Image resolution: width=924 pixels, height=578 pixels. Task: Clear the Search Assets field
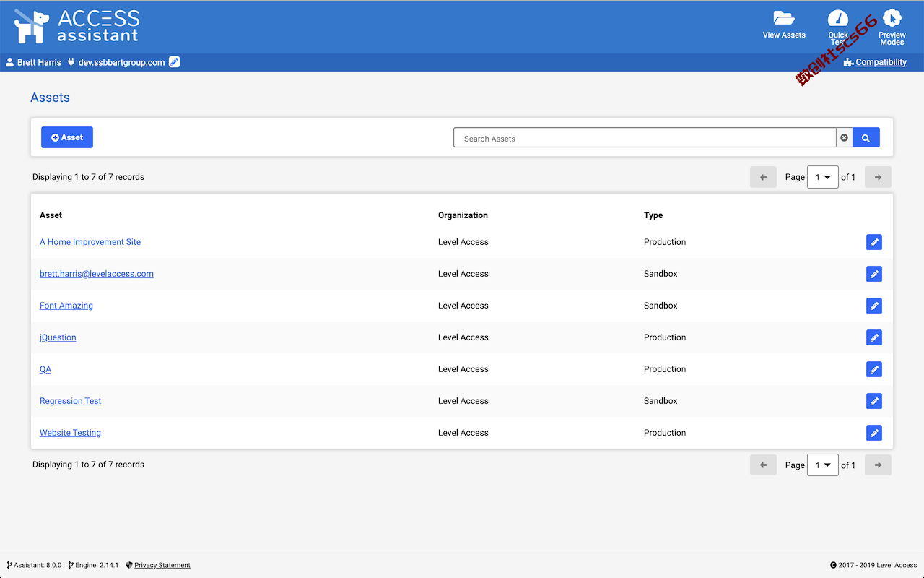[844, 137]
